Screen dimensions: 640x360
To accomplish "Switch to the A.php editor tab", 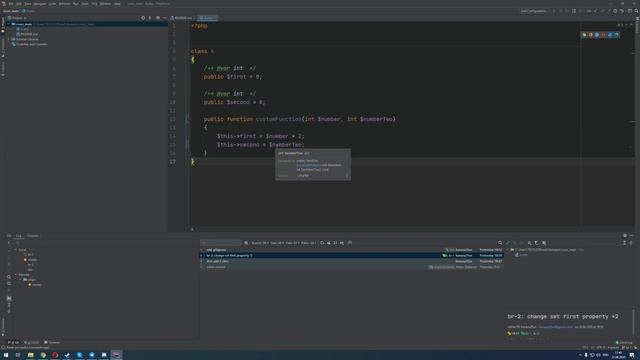I will coord(207,18).
